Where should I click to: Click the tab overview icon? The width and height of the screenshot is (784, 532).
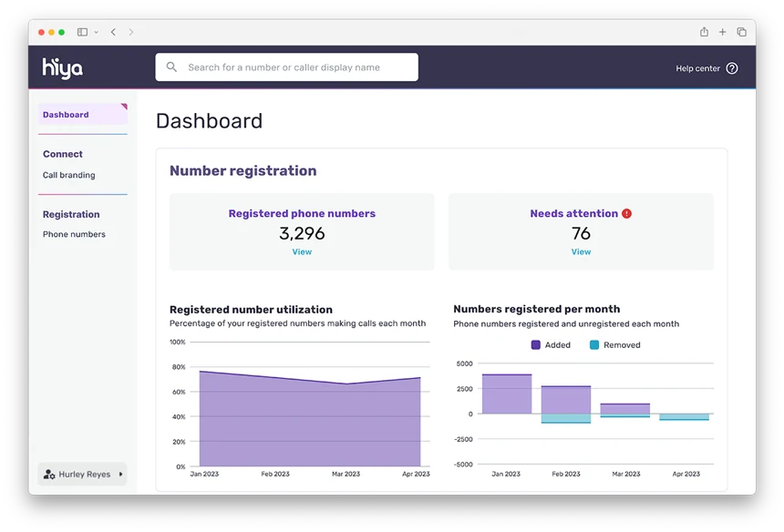pyautogui.click(x=741, y=31)
